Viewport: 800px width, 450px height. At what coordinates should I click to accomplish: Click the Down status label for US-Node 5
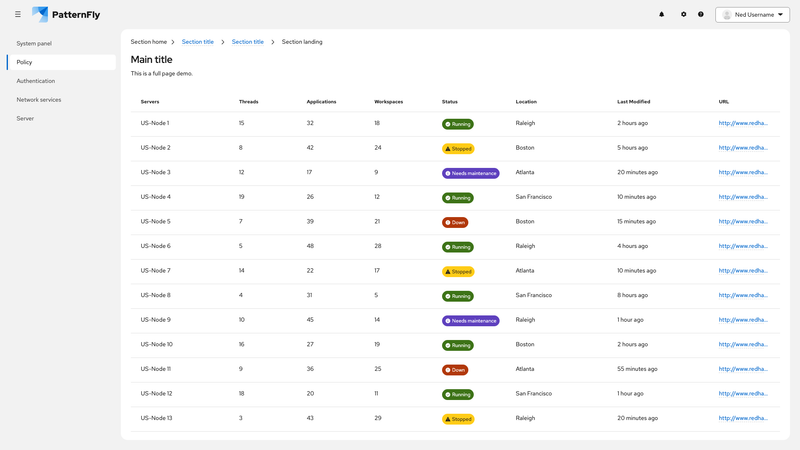pyautogui.click(x=455, y=222)
